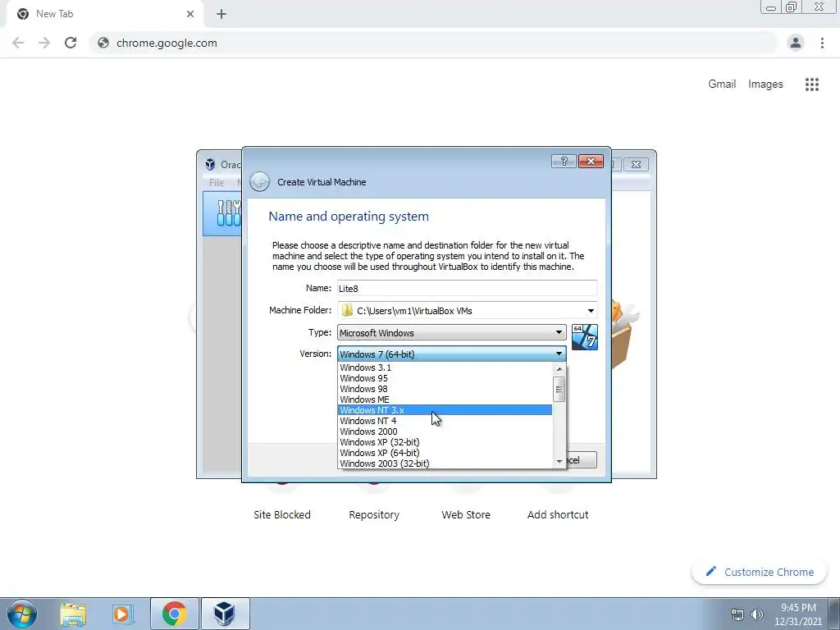Switch to Chrome via taskbar icon
Screen dimensions: 840x630
pos(175,614)
